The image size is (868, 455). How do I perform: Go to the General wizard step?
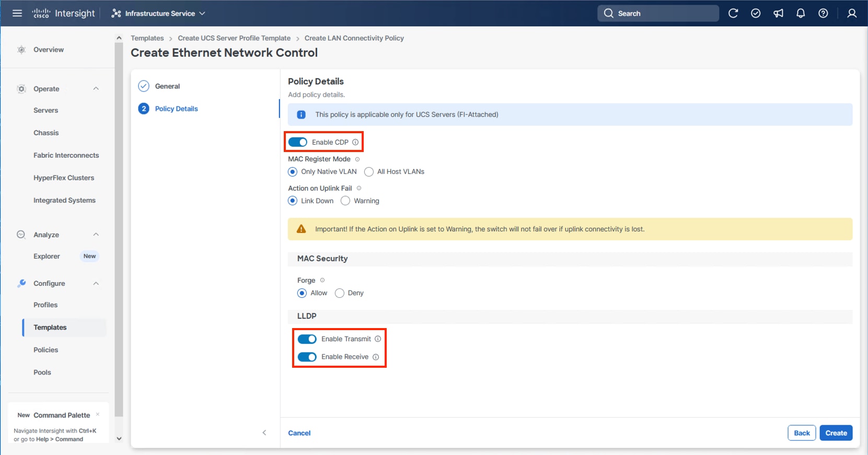click(x=159, y=86)
